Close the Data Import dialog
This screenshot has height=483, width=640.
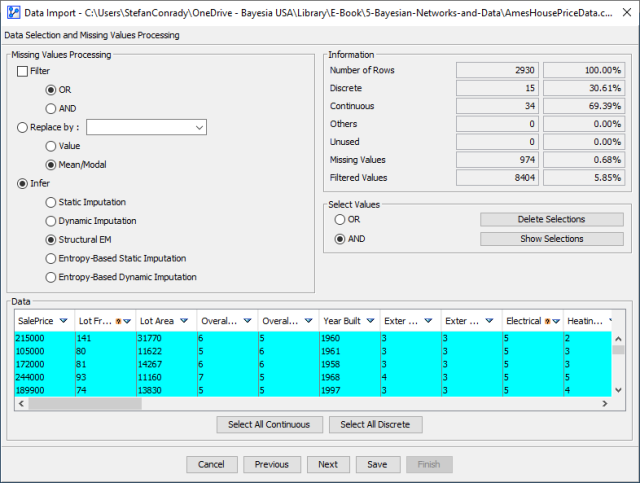click(x=627, y=13)
